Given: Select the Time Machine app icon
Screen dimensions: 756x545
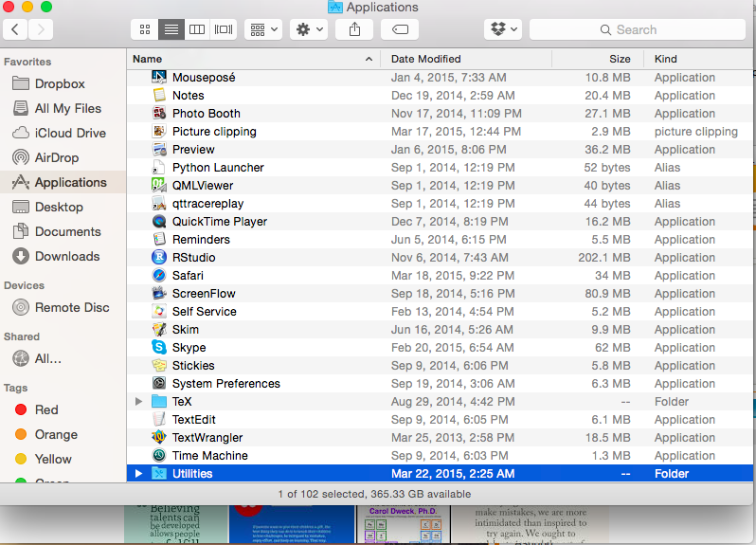Looking at the screenshot, I should (x=159, y=455).
